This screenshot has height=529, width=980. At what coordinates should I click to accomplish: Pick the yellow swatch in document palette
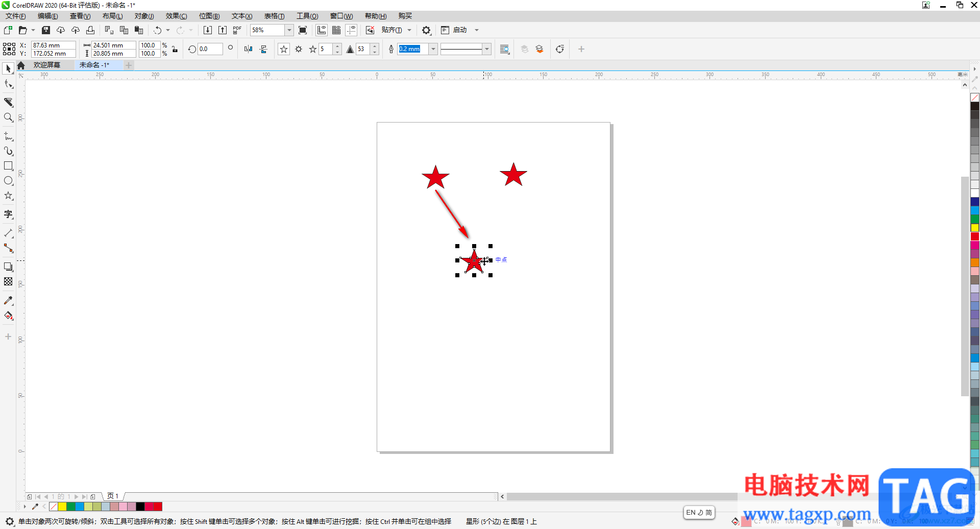[62, 507]
